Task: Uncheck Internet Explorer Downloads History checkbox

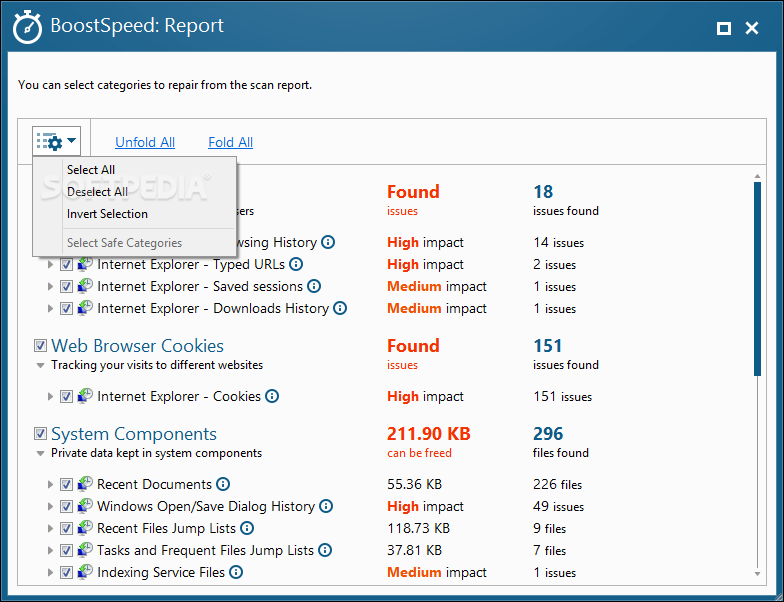Action: [66, 308]
